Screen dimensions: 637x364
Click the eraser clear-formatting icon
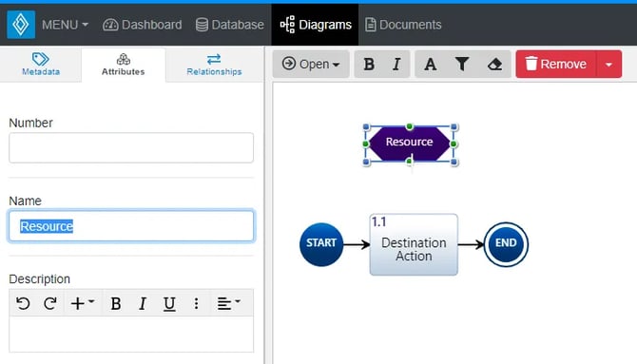click(x=494, y=65)
